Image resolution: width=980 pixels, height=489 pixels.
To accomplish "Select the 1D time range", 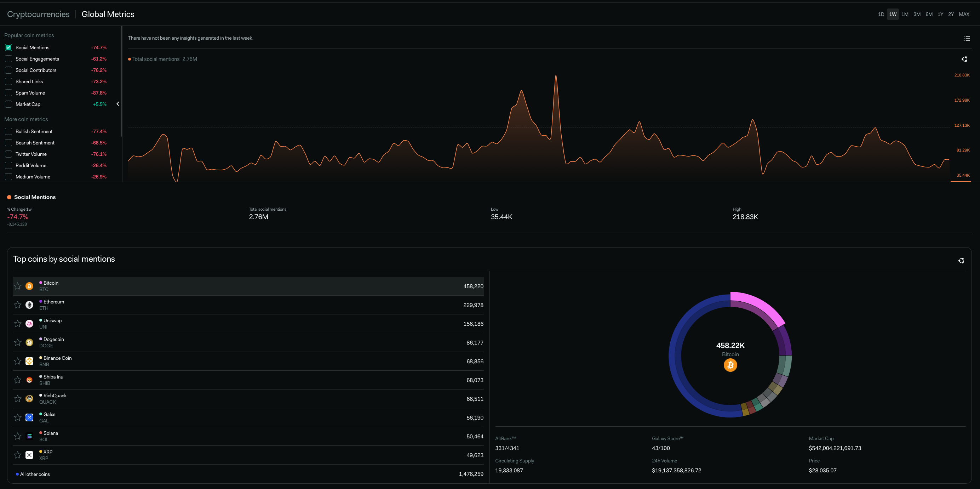I will (x=881, y=14).
